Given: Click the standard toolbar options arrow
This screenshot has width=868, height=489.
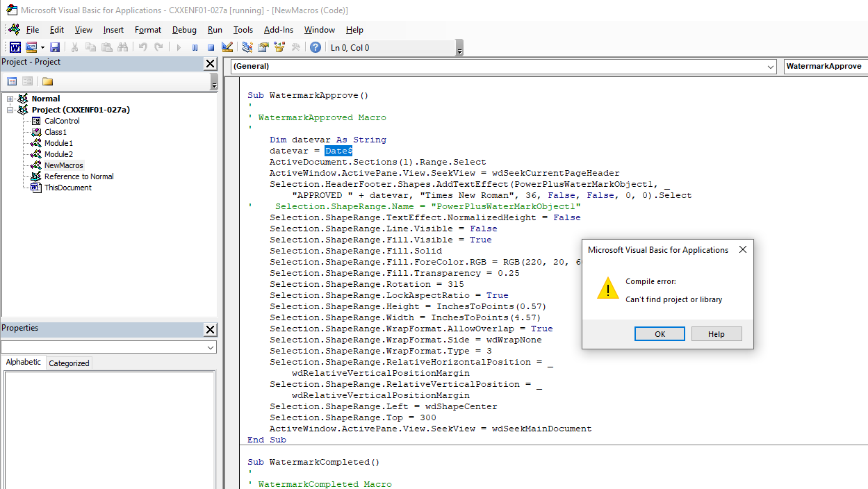Looking at the screenshot, I should pyautogui.click(x=459, y=48).
